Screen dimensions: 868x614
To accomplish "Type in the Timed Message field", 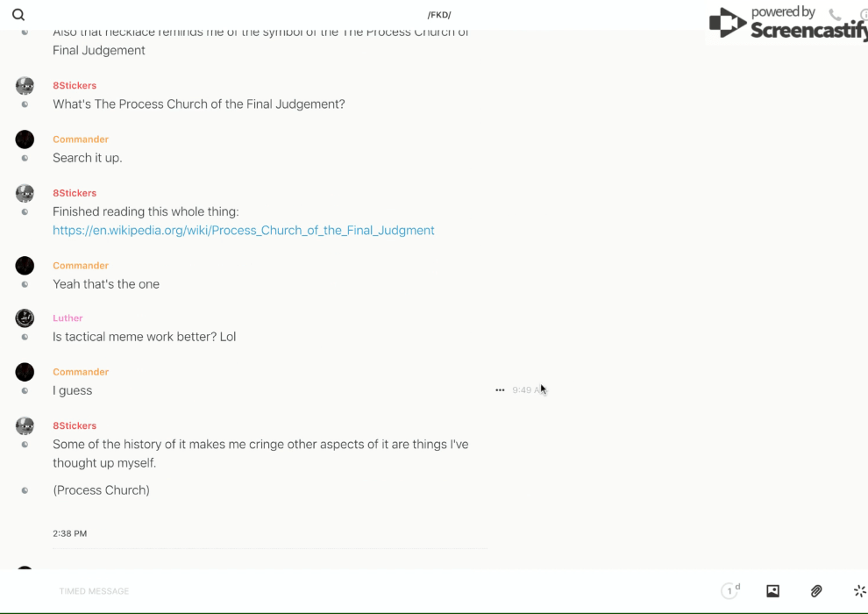I will coord(351,591).
